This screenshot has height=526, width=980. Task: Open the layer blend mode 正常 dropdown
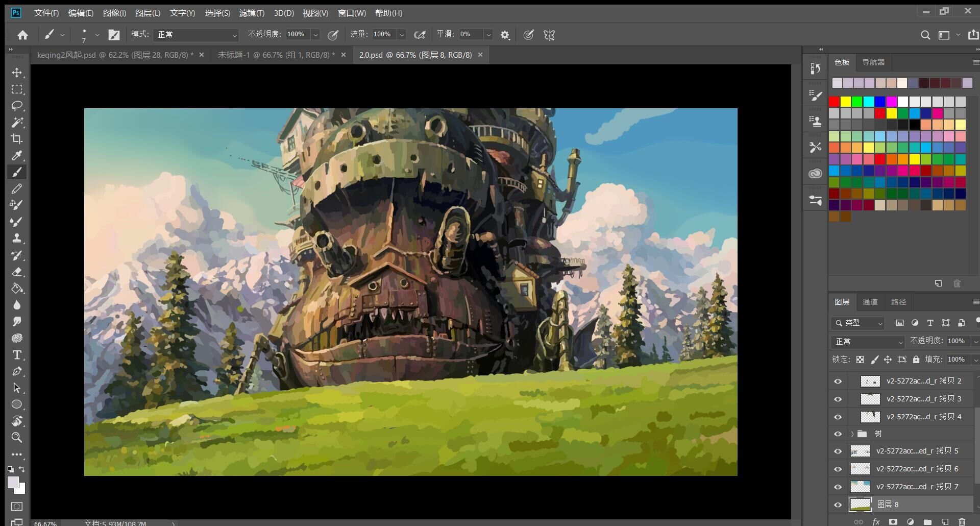[868, 341]
